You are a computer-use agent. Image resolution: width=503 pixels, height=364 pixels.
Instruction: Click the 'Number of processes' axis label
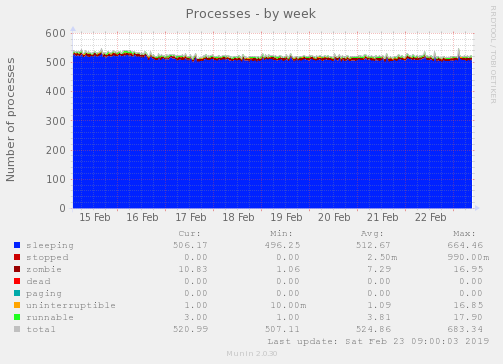[x=10, y=120]
